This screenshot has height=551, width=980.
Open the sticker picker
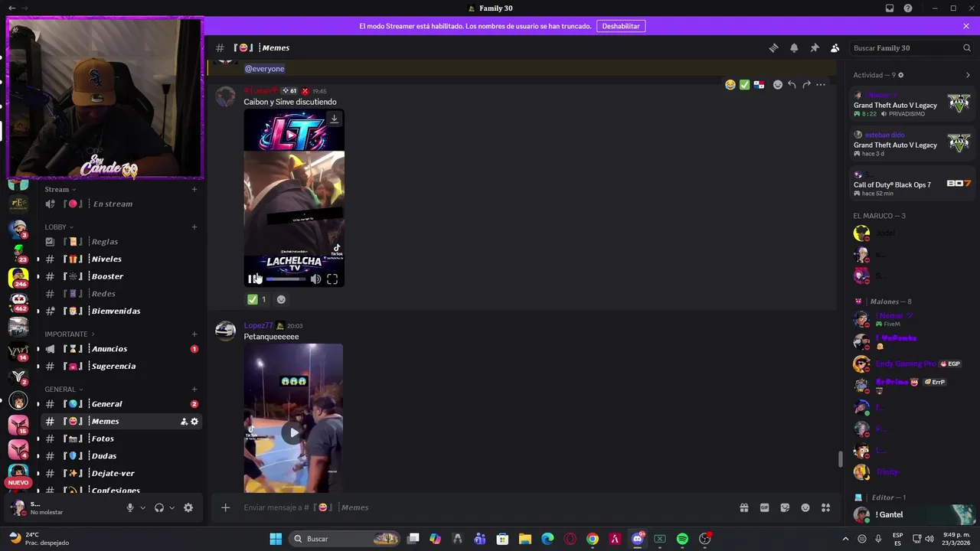tap(785, 507)
